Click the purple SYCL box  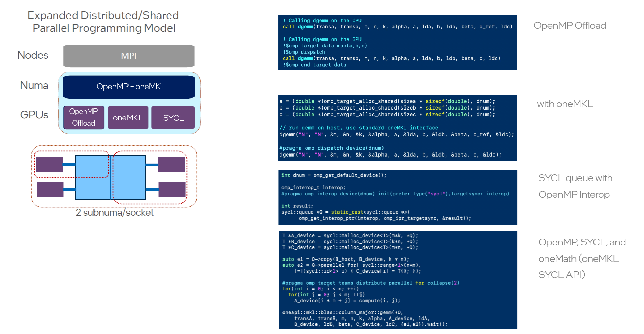point(173,118)
